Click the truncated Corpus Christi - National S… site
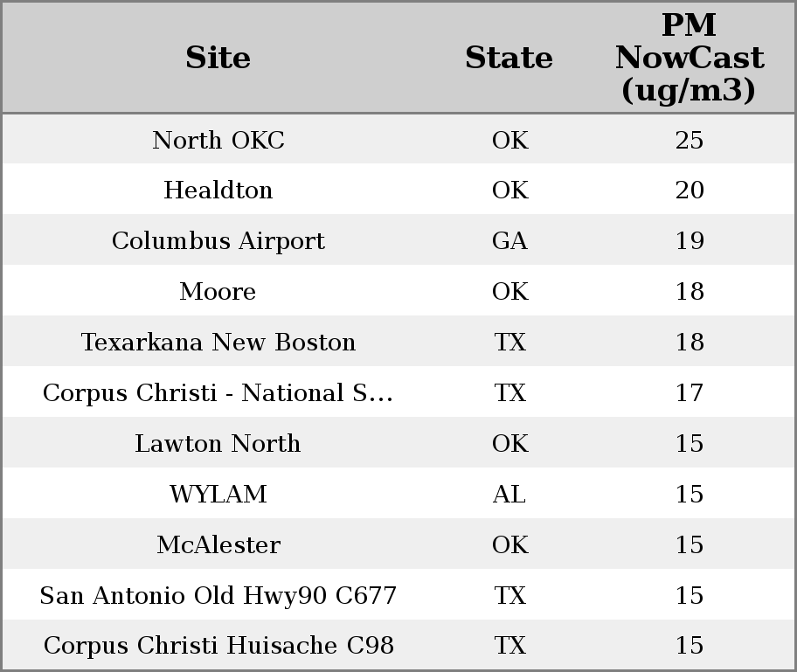The width and height of the screenshot is (797, 672). (x=218, y=393)
